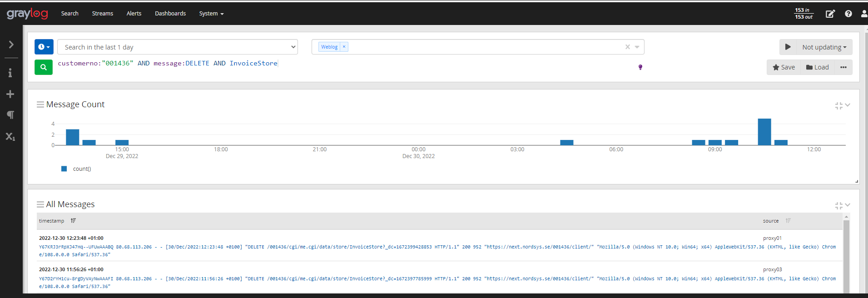This screenshot has width=868, height=298.
Task: Open the Streams page
Action: coord(103,14)
